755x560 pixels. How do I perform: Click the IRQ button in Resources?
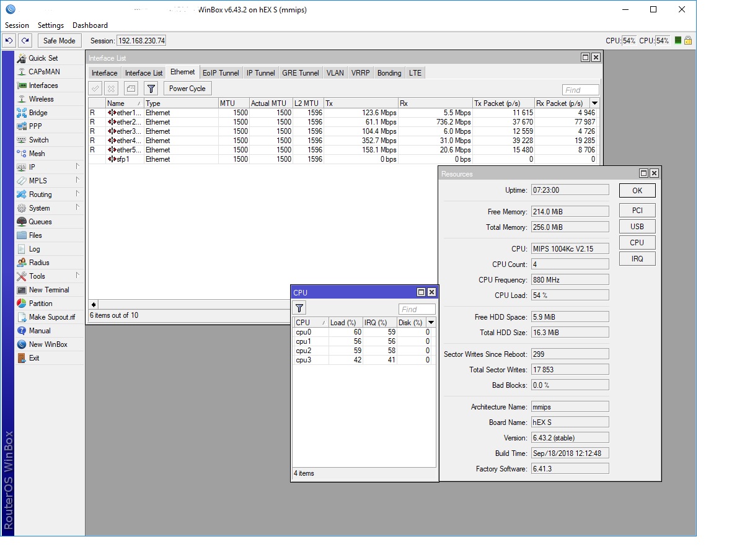tap(637, 259)
